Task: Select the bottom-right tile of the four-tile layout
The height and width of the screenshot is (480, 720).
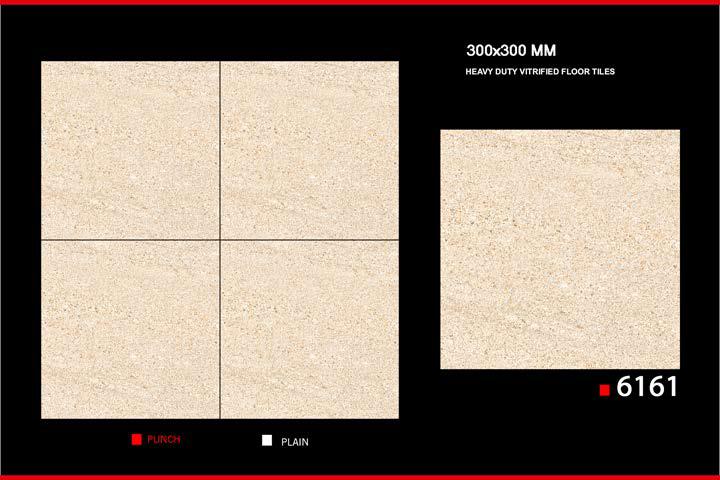Action: point(309,330)
